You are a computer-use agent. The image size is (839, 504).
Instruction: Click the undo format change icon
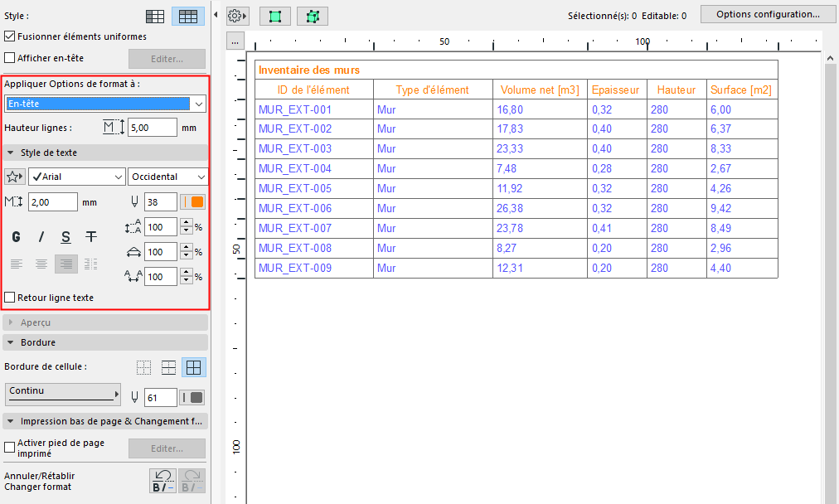(162, 481)
